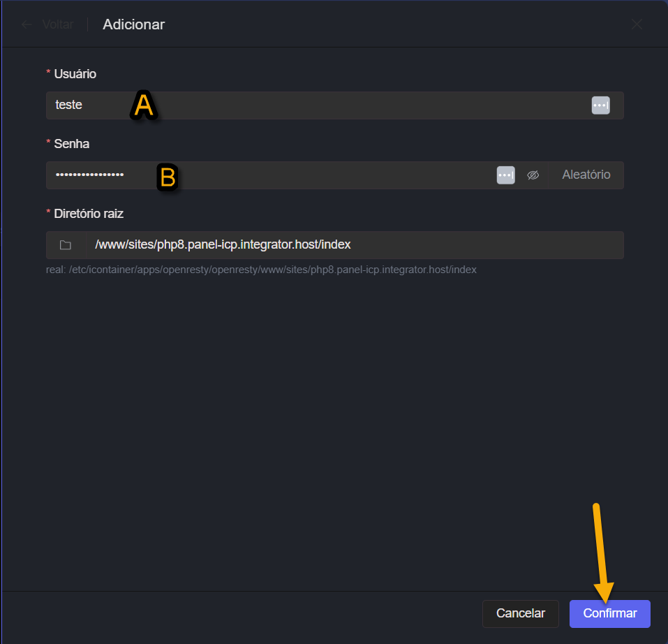Viewport: 668px width, 644px height.
Task: Click the back arrow icon
Action: pyautogui.click(x=27, y=24)
